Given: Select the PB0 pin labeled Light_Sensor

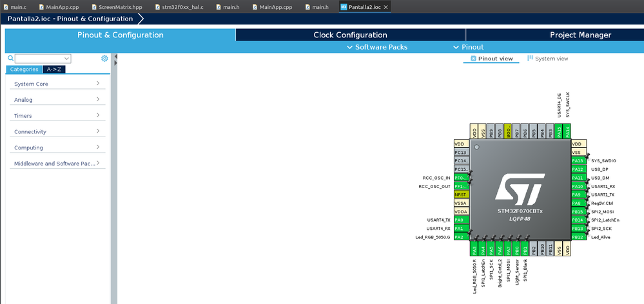Looking at the screenshot, I should [x=516, y=249].
